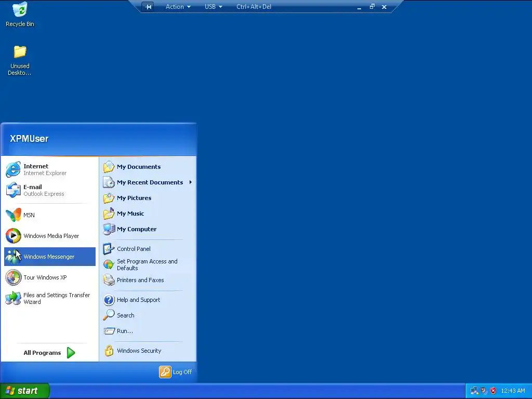Send Ctrl+Alt+Del from the toolbar
Viewport: 532px width, 399px height.
tap(254, 7)
